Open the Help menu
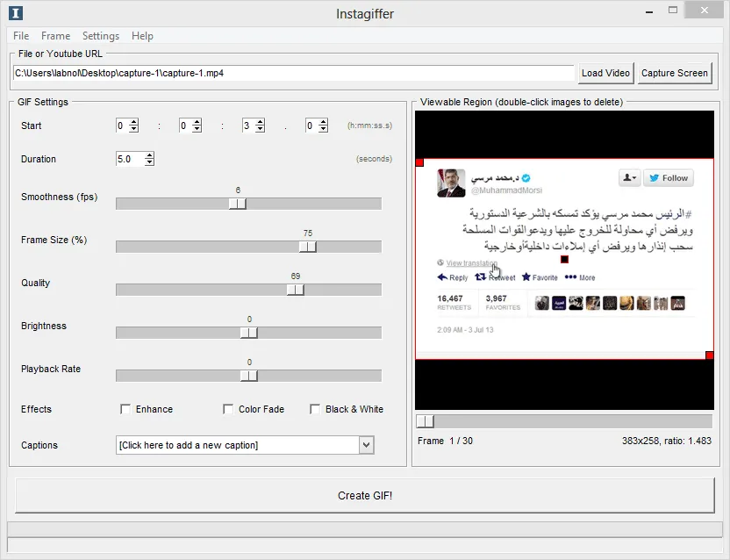Screen dimensions: 730x560 point(142,36)
